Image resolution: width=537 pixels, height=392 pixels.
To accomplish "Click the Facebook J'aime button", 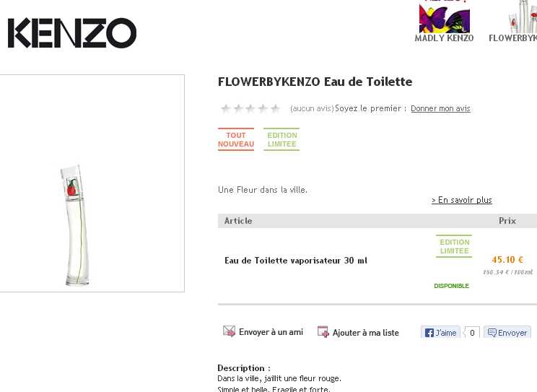I will [x=440, y=332].
